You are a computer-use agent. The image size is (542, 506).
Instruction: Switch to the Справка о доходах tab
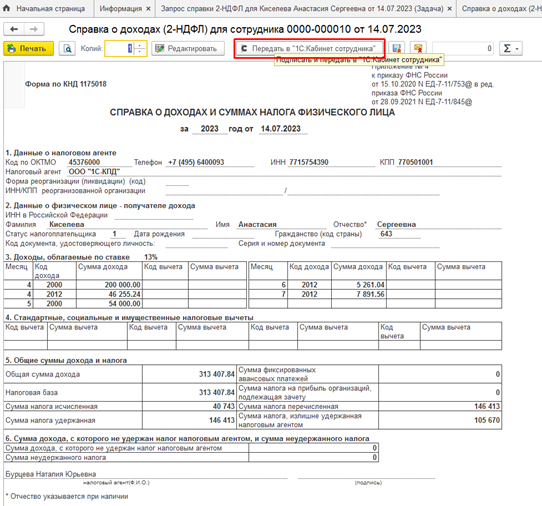click(x=501, y=9)
